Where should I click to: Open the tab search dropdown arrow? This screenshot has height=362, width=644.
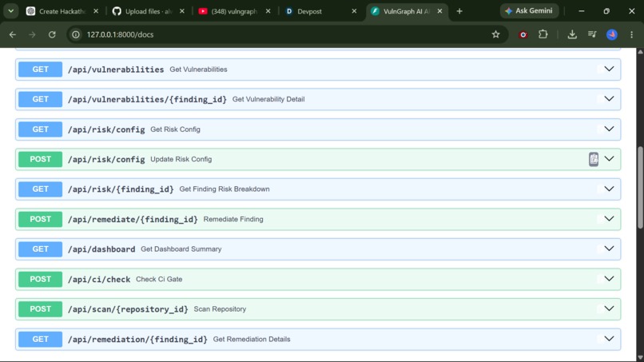pyautogui.click(x=11, y=11)
